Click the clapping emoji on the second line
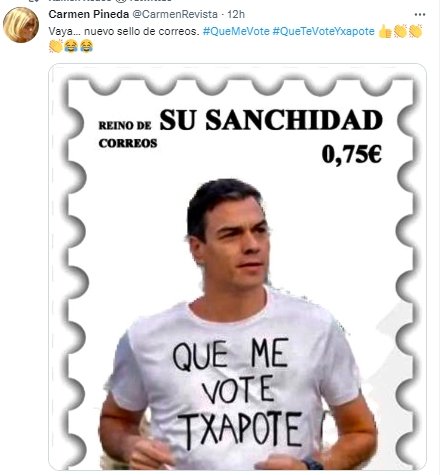Image resolution: width=448 pixels, height=475 pixels. click(56, 46)
